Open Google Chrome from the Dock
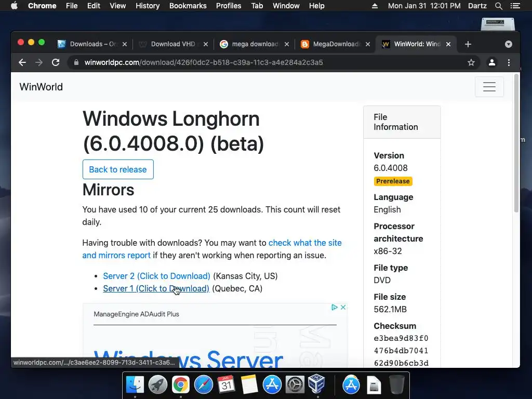The height and width of the screenshot is (399, 532). [180, 385]
